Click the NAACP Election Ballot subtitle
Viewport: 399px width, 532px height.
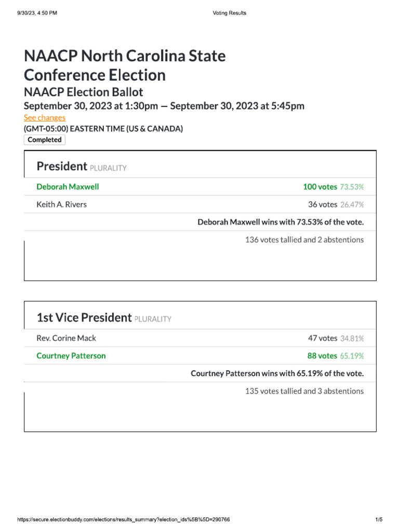click(84, 92)
